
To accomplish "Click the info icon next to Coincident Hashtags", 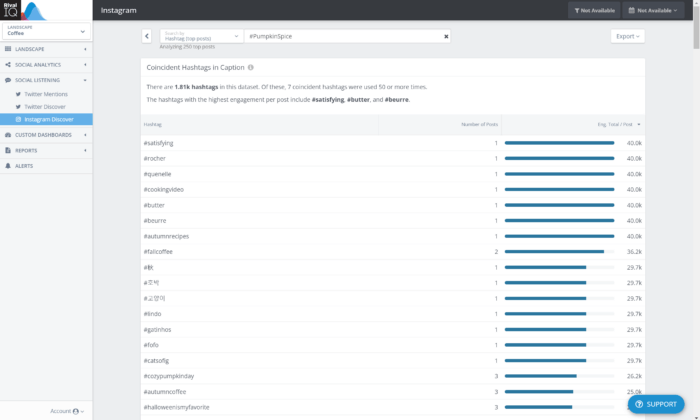I will click(251, 68).
